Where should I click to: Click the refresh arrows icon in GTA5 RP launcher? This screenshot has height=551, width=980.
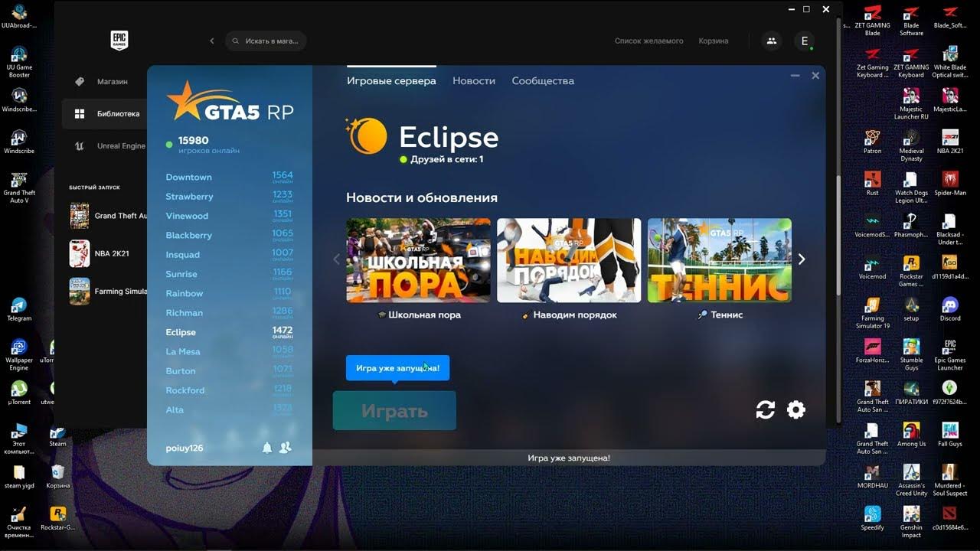click(766, 410)
